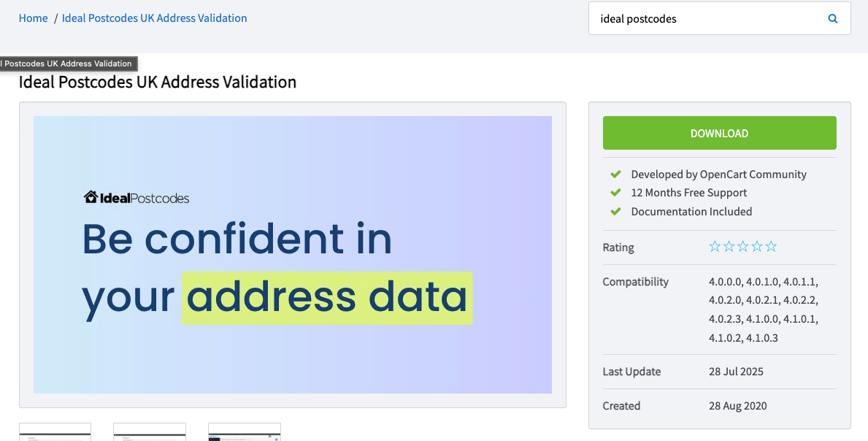The width and height of the screenshot is (868, 441).
Task: Open the second screenshot thumbnail
Action: 150,432
